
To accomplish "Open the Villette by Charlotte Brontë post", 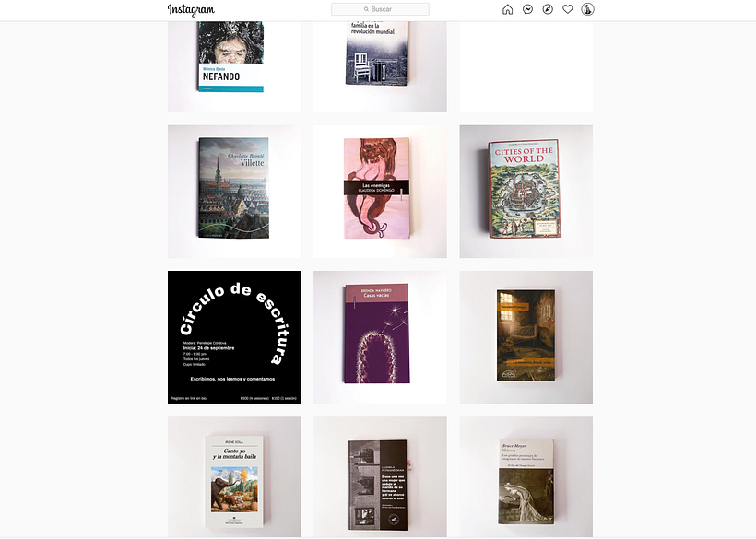I will point(234,192).
